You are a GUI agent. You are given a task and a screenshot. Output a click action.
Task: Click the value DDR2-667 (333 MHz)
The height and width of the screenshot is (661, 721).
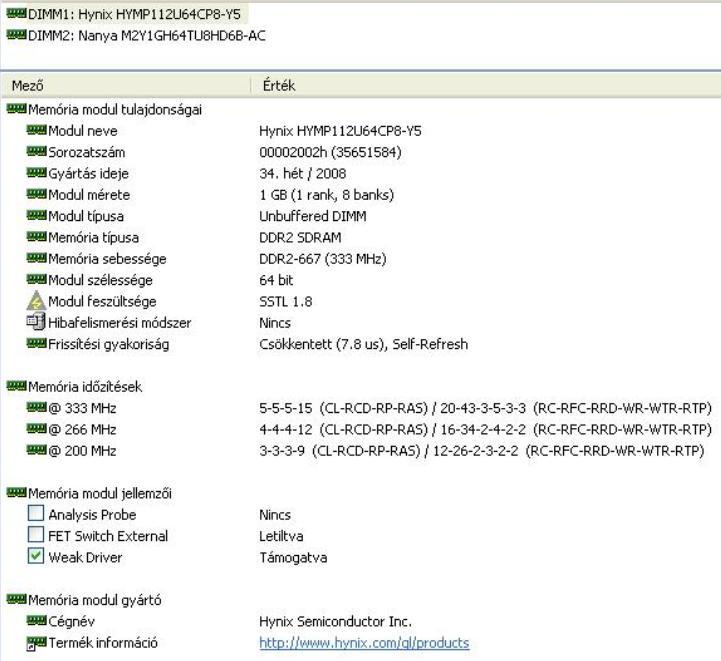click(323, 259)
